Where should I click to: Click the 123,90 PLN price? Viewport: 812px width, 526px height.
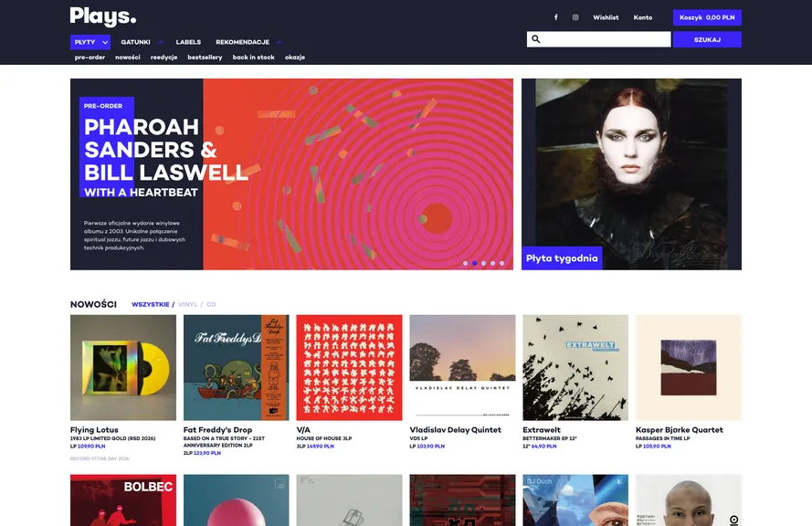(207, 453)
